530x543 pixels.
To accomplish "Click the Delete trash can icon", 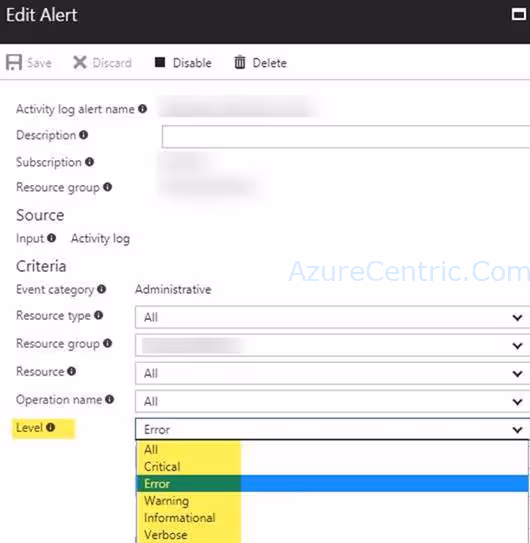I will coord(240,62).
